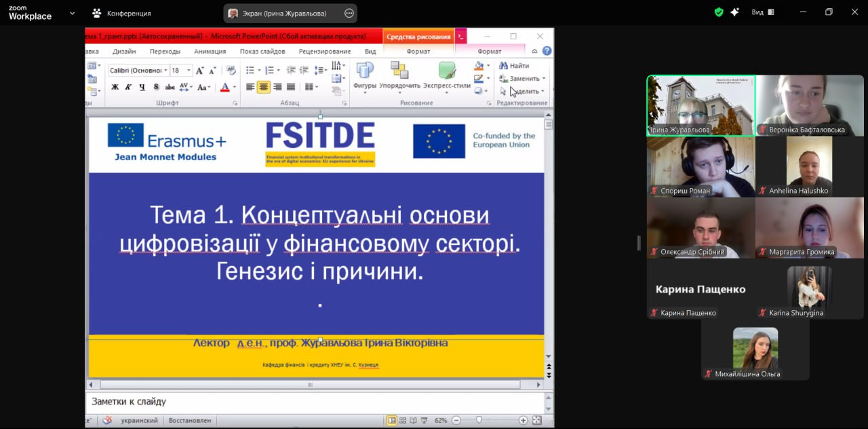Open numbered list dropdown
The width and height of the screenshot is (868, 429).
pyautogui.click(x=277, y=71)
